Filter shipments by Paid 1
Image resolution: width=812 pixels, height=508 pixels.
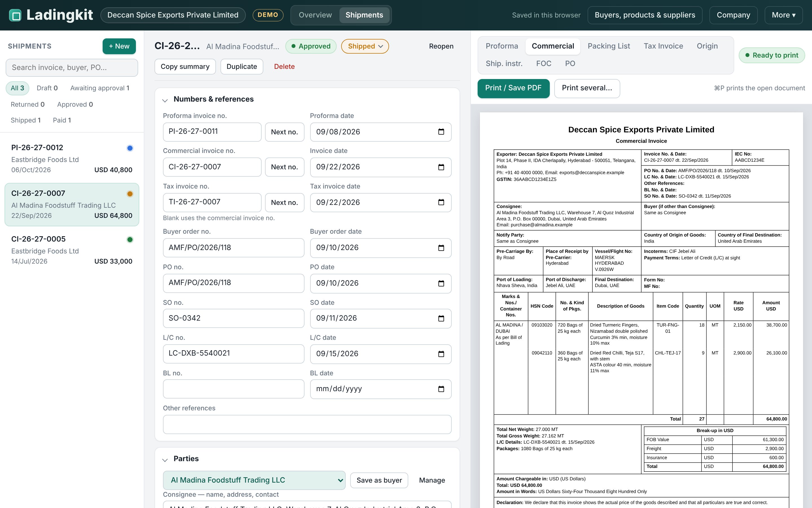coord(62,120)
